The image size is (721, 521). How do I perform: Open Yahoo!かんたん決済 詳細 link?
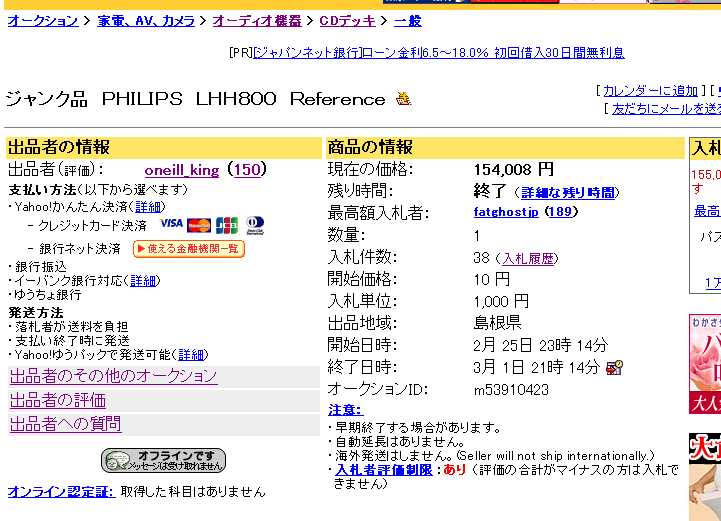point(148,207)
